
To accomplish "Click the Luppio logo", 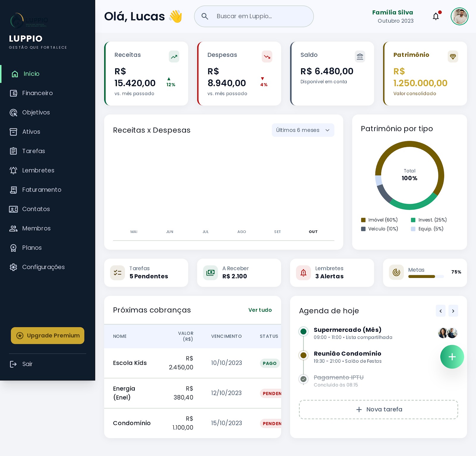I will pyautogui.click(x=29, y=21).
